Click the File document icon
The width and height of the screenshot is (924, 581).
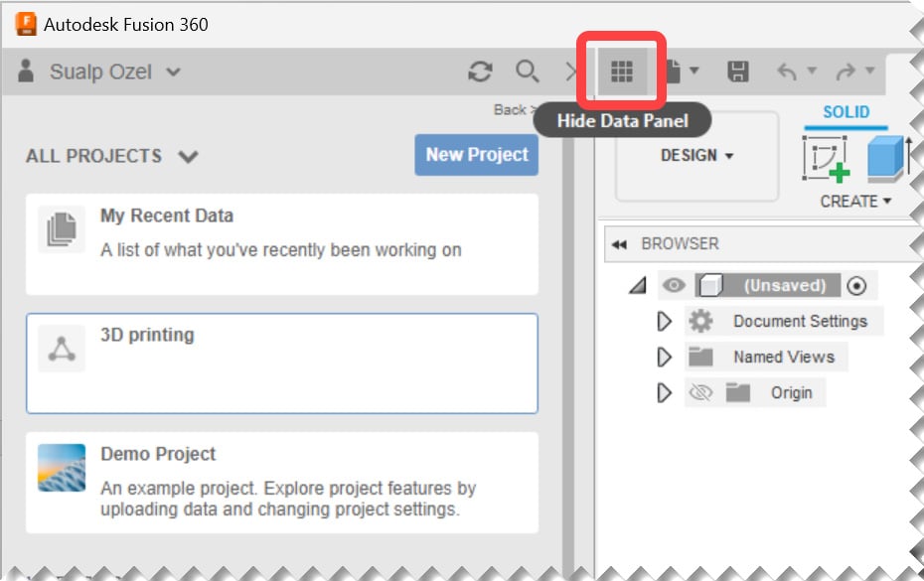674,72
